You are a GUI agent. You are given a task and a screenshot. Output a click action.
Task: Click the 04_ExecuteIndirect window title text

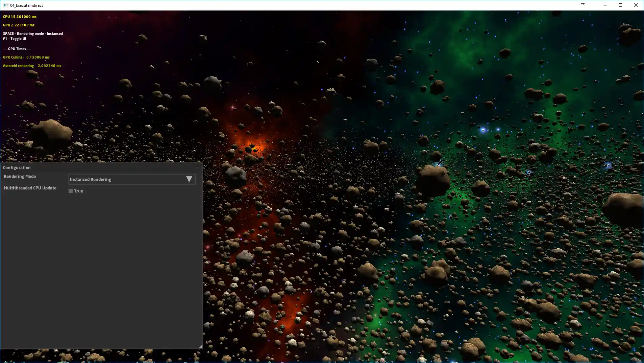26,5
